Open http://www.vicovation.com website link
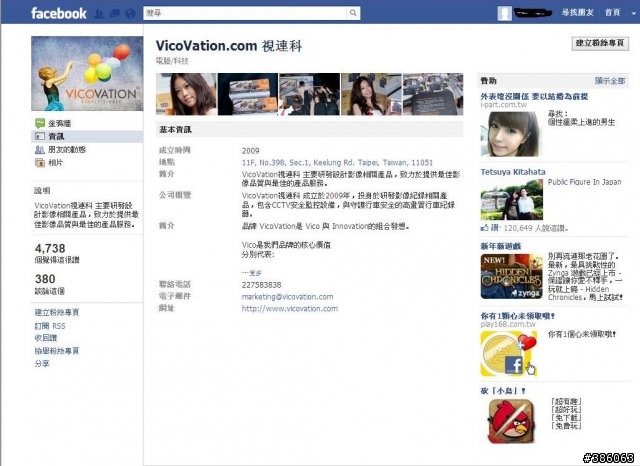The image size is (640, 466). (x=289, y=308)
